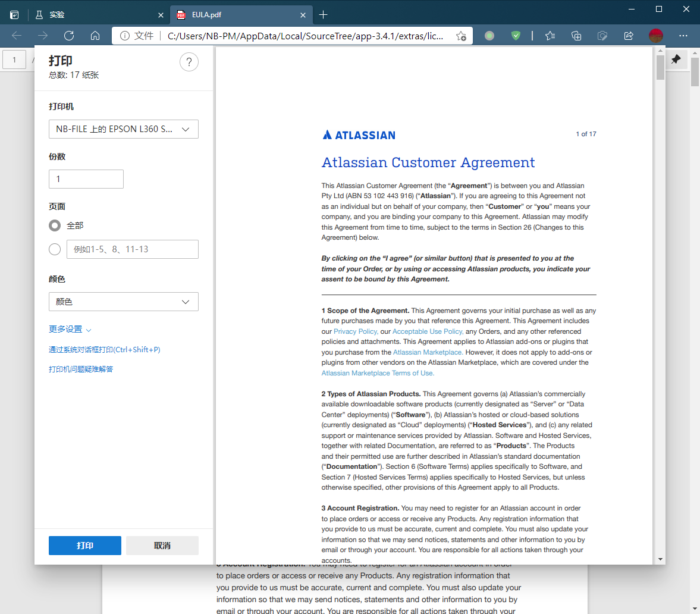
Task: Add this page to favorites
Action: (461, 36)
